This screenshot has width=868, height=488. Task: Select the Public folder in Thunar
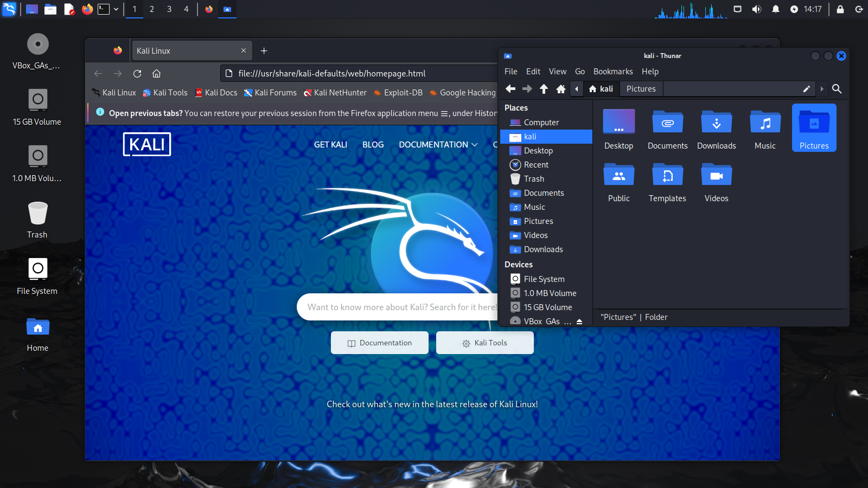(x=619, y=182)
